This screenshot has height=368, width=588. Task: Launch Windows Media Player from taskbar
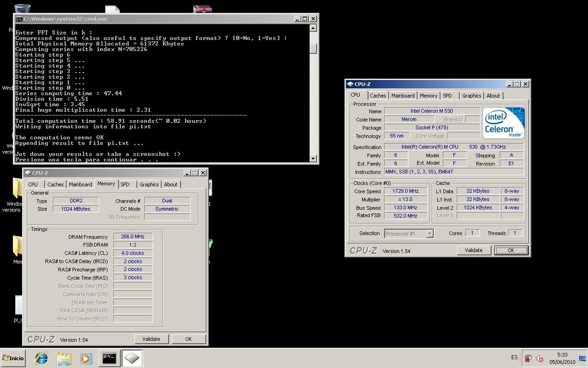pyautogui.click(x=86, y=358)
